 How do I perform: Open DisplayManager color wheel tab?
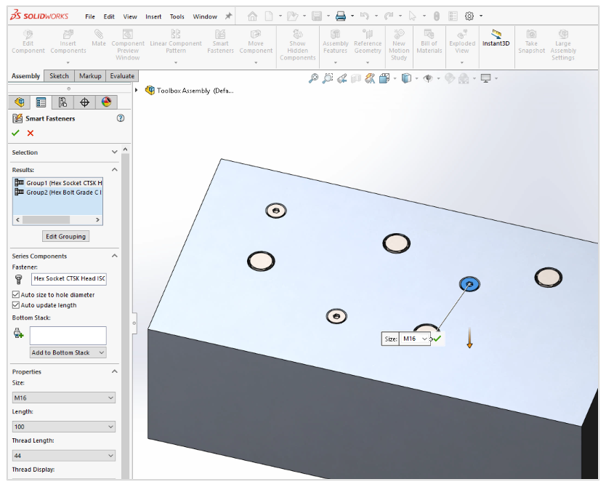pyautogui.click(x=106, y=102)
